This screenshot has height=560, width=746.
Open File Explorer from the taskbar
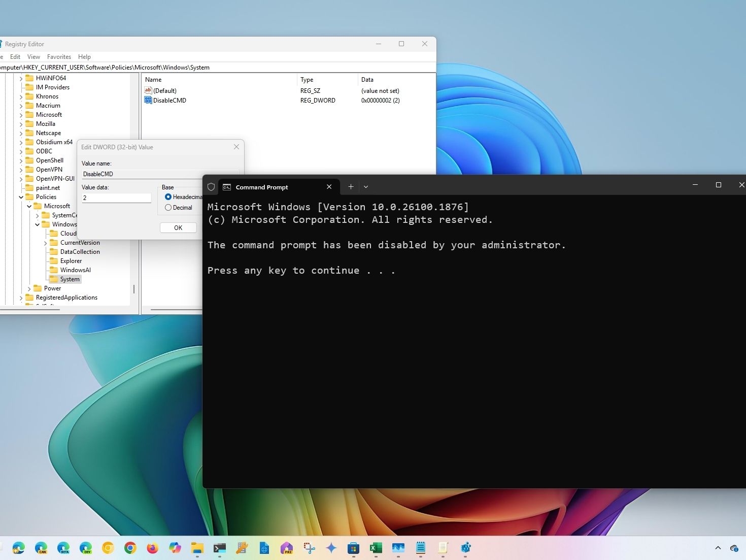(197, 548)
